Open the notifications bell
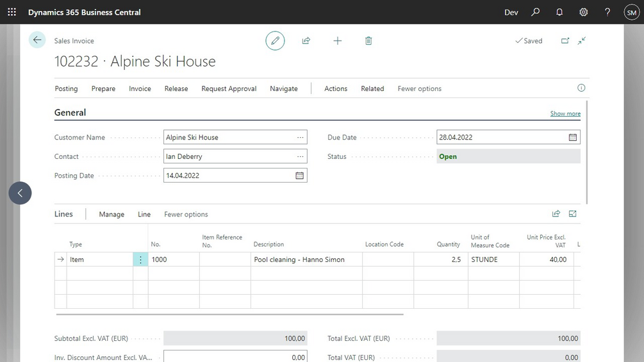Screen dimensions: 644x362 pos(559,12)
